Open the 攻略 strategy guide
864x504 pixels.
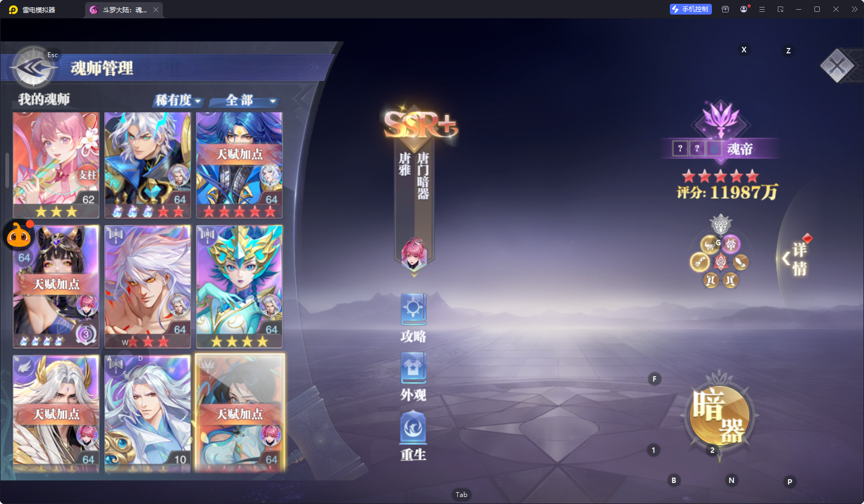(x=414, y=319)
